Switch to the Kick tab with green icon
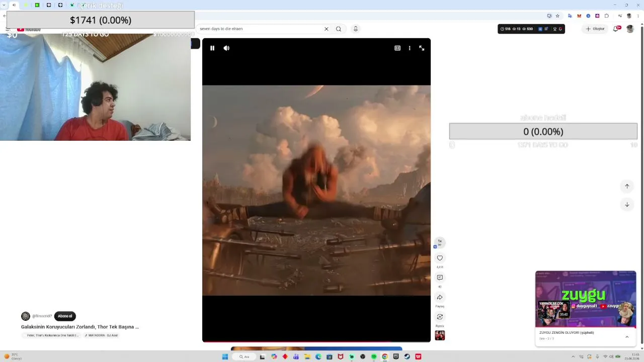The image size is (644, 362). tap(37, 5)
